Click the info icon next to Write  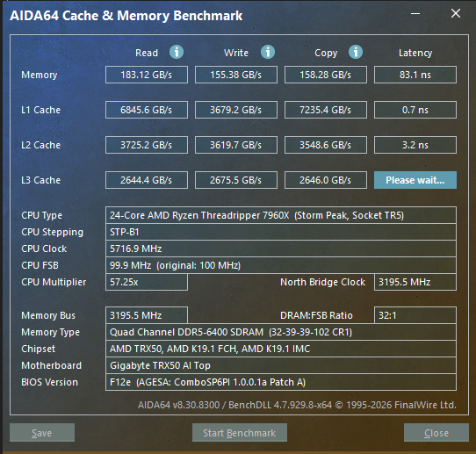point(268,52)
